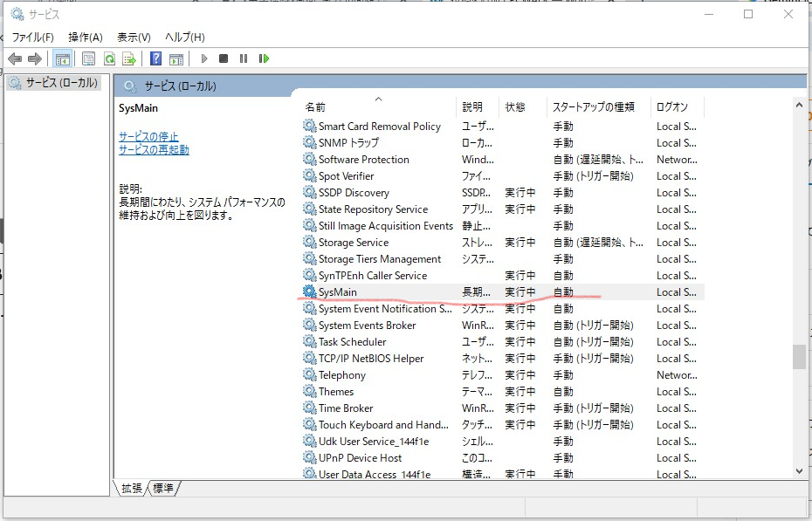This screenshot has width=812, height=521.
Task: Open the ファイル(F) menu
Action: click(x=32, y=38)
